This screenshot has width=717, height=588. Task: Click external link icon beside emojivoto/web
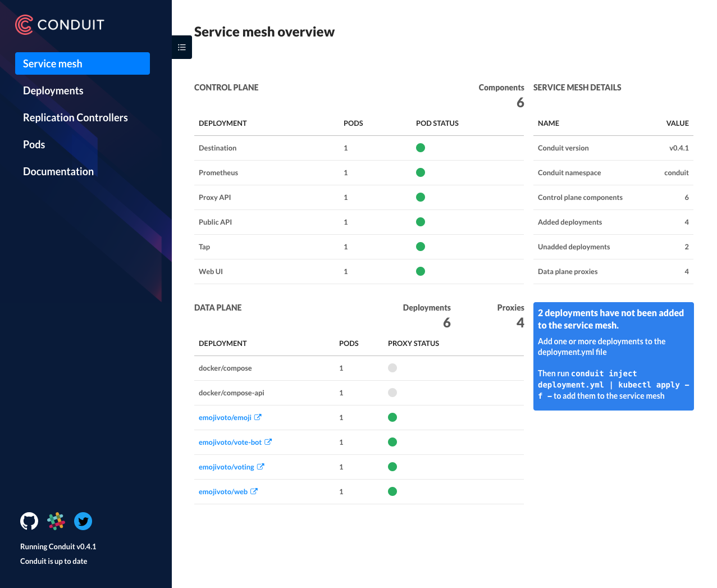click(x=254, y=491)
